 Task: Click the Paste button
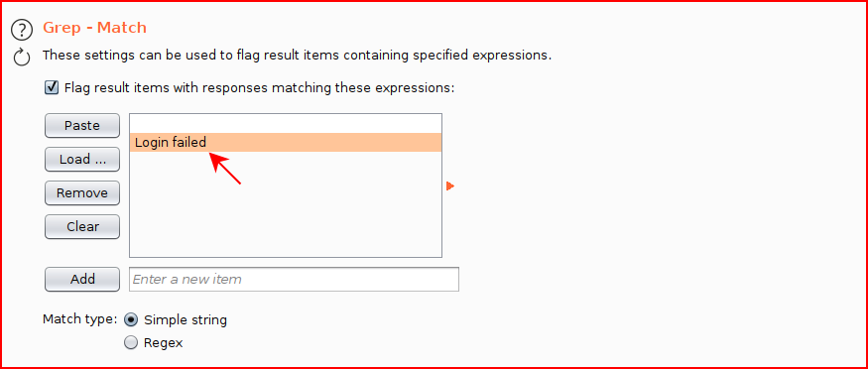click(x=82, y=126)
